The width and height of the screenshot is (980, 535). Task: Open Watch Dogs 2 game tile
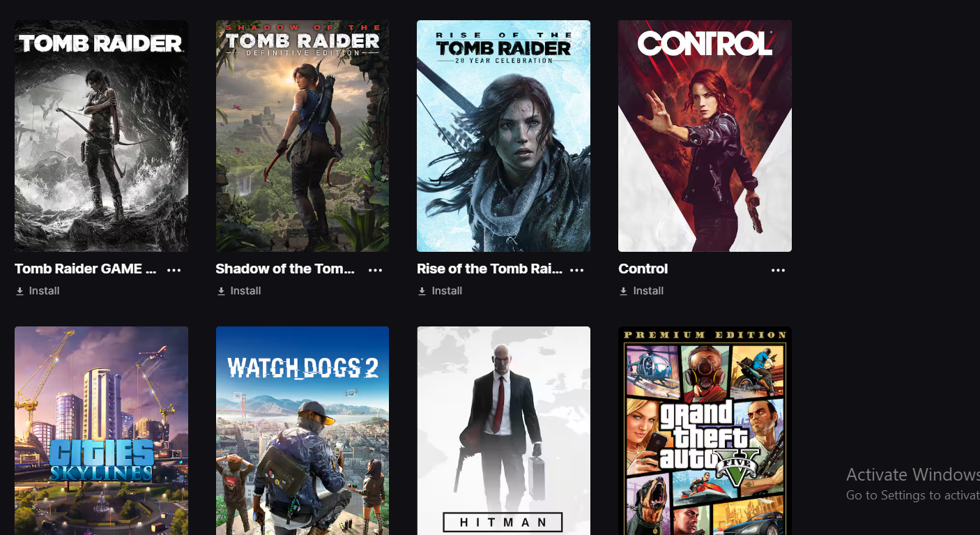click(303, 430)
